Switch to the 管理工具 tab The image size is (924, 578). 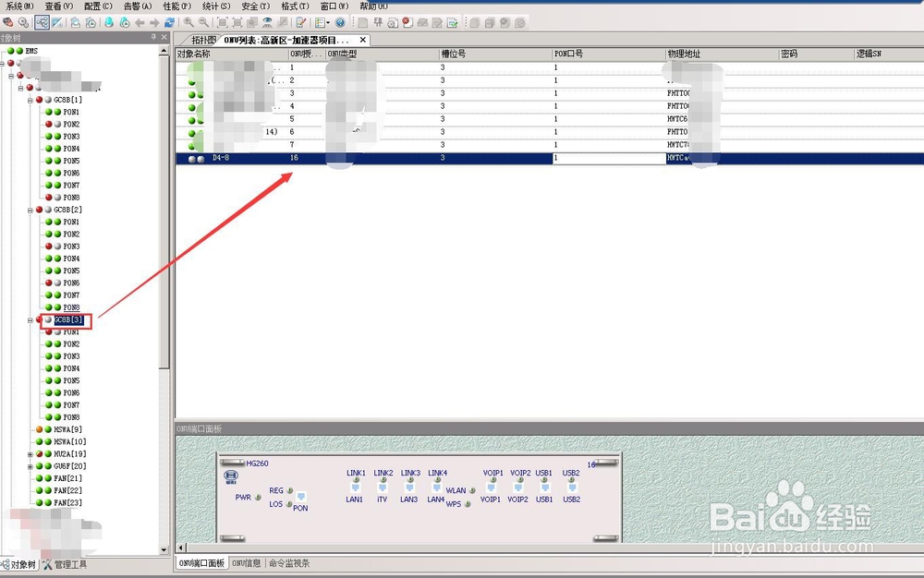point(65,564)
